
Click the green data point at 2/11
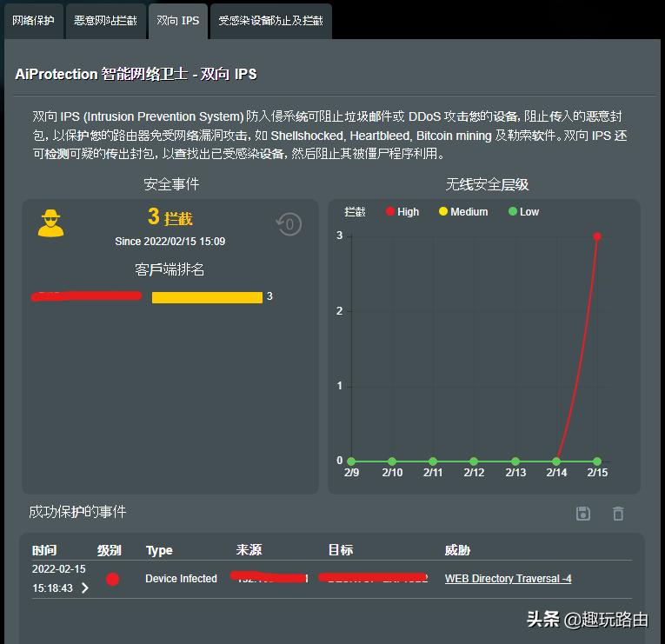(x=433, y=461)
